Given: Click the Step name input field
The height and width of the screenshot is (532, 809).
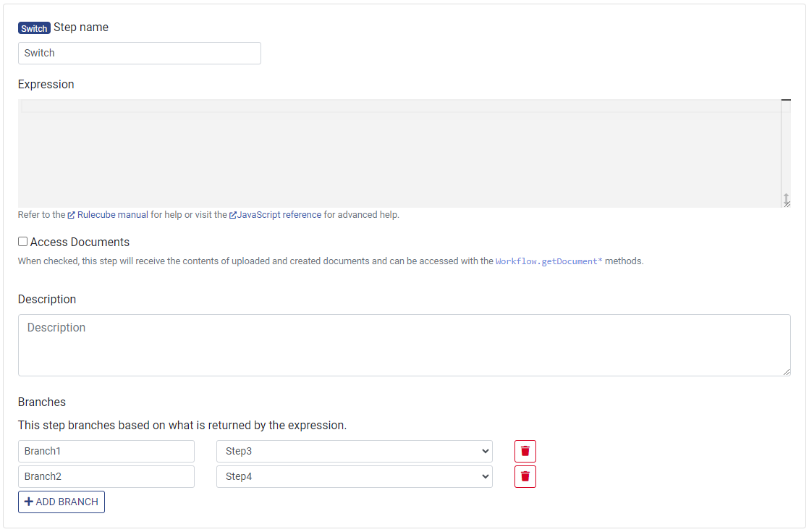Looking at the screenshot, I should 139,53.
